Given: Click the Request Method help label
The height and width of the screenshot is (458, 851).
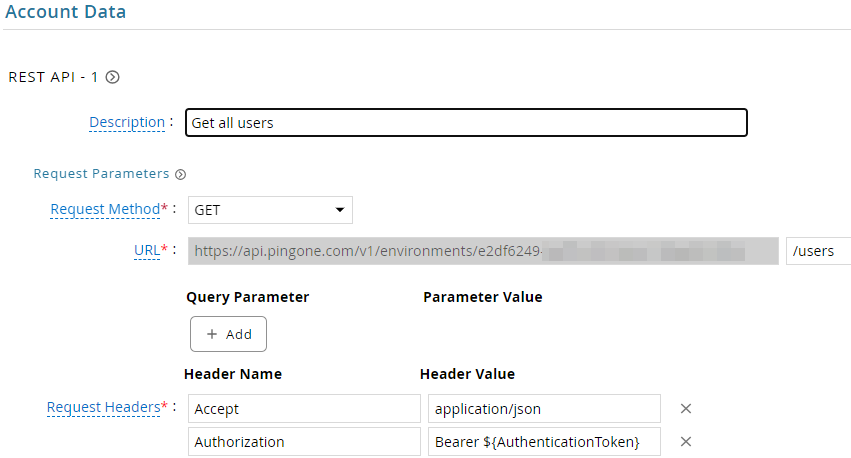Looking at the screenshot, I should (105, 209).
